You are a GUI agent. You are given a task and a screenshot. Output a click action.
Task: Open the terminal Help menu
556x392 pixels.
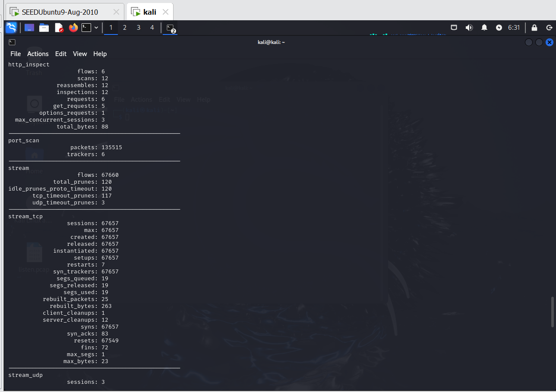point(100,54)
